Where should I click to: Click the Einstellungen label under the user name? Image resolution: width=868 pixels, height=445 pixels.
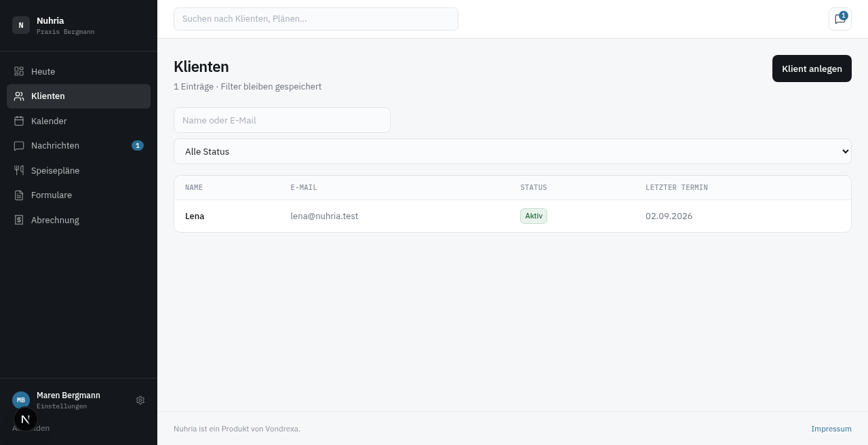[62, 406]
